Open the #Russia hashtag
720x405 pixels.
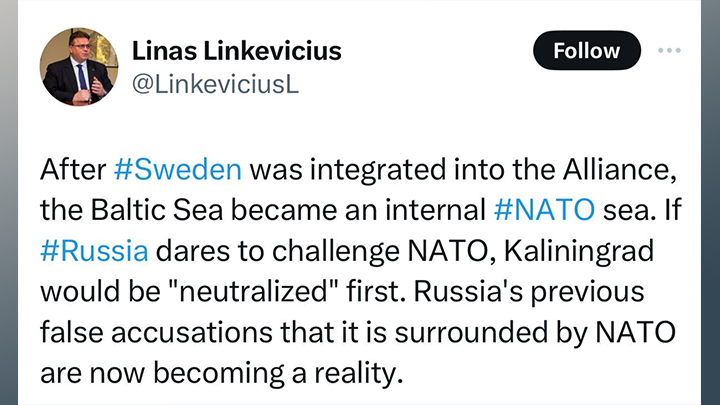(93, 250)
